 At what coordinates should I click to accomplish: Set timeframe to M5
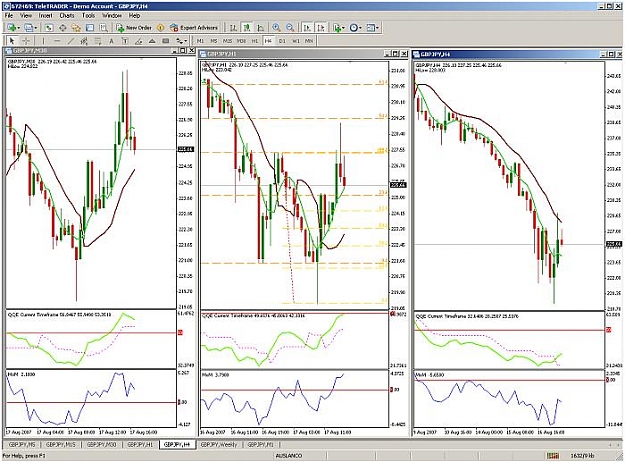click(214, 41)
